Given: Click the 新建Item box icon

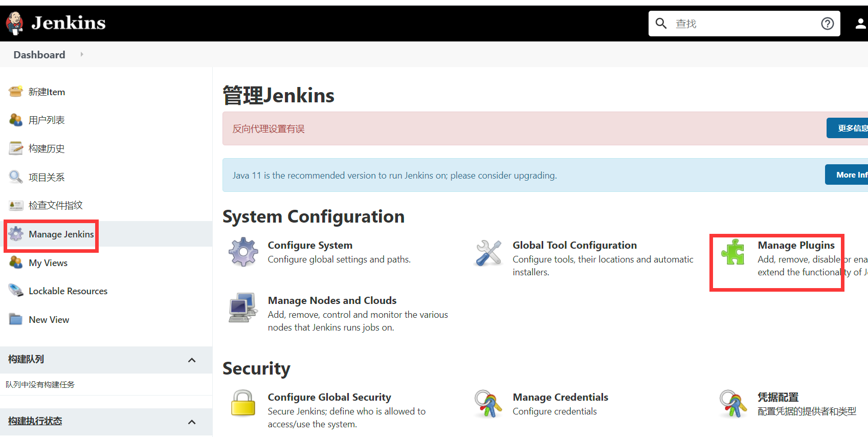Looking at the screenshot, I should 16,92.
